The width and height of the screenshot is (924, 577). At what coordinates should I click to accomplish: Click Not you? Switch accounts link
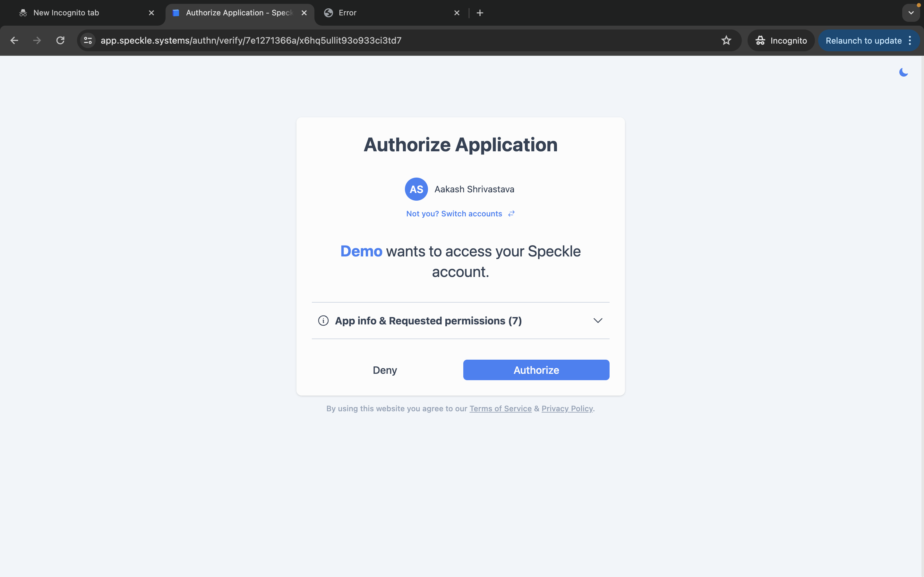click(454, 214)
